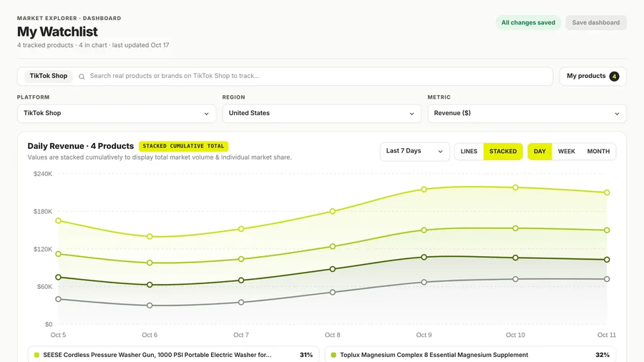Switch chart to Stacked view
644x362 pixels.
click(x=503, y=152)
